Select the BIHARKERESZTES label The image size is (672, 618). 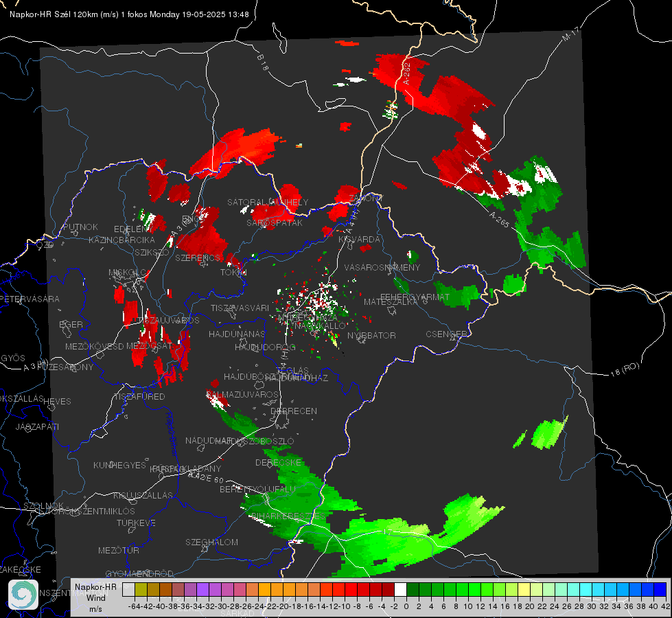pos(288,516)
